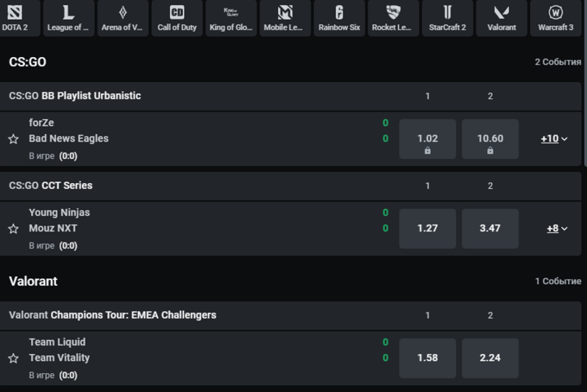Open Valorant Champions Tour: EMEA Challengers tournament
587x392 pixels.
tap(113, 315)
